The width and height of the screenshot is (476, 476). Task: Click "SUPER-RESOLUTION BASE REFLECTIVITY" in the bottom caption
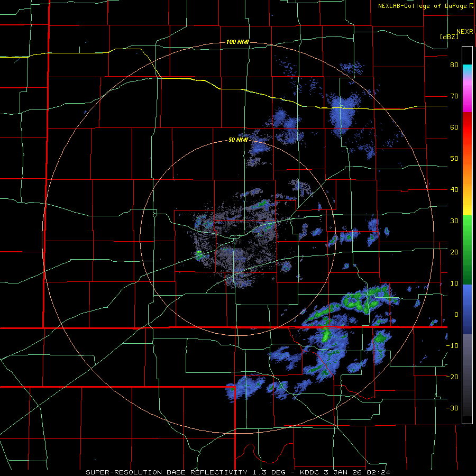coord(167,472)
